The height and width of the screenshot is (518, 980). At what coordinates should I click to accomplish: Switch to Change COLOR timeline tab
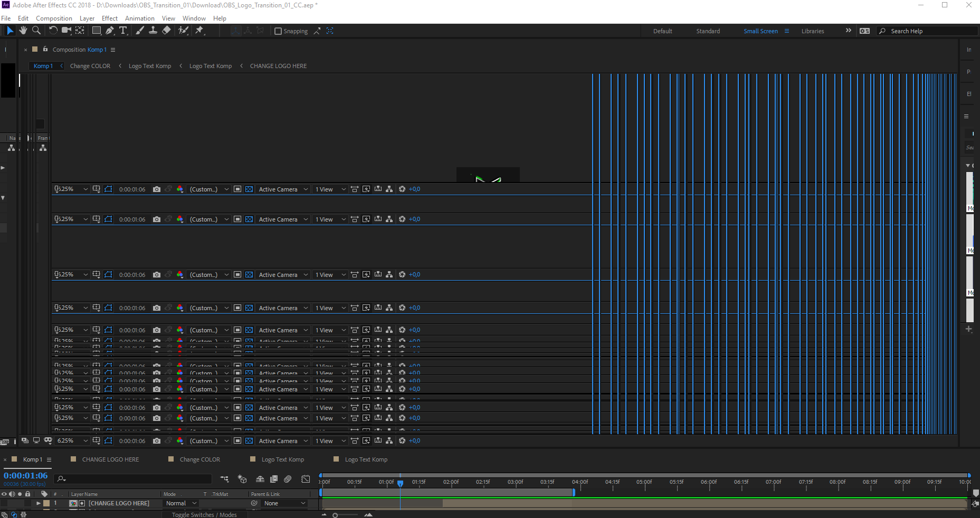tap(199, 459)
